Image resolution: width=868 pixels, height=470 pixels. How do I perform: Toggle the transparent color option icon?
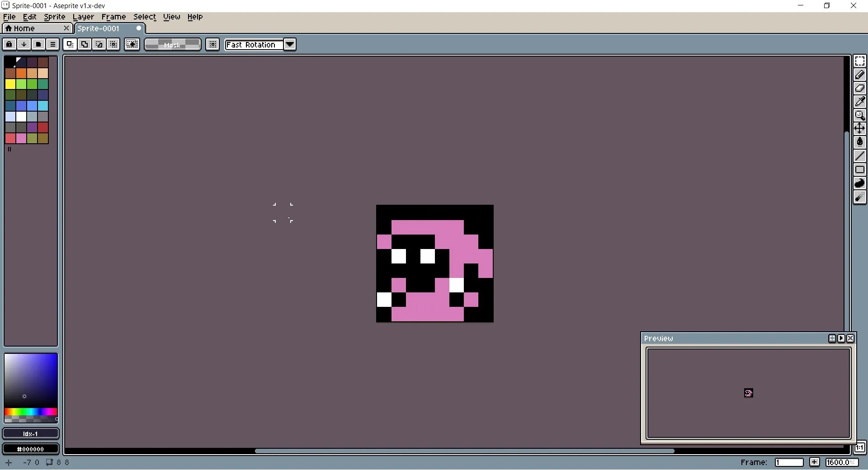point(132,44)
